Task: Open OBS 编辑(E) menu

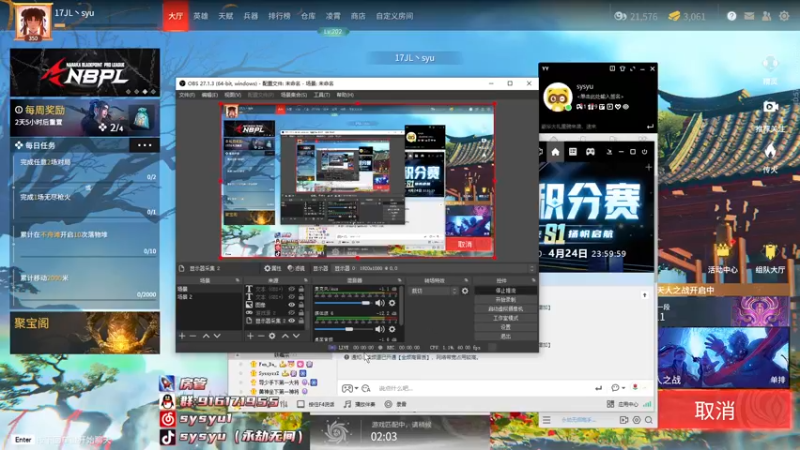Action: (209, 95)
